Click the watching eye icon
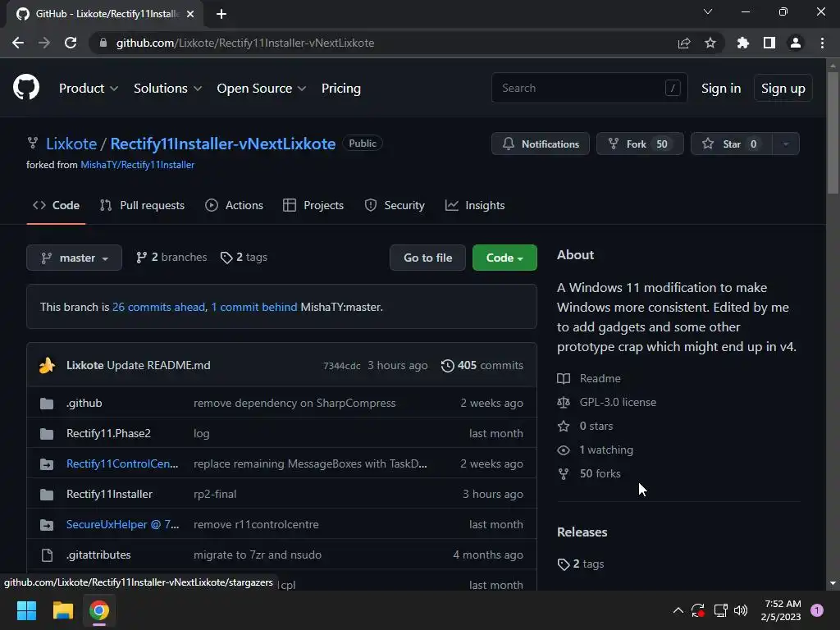The width and height of the screenshot is (840, 630). click(x=564, y=450)
